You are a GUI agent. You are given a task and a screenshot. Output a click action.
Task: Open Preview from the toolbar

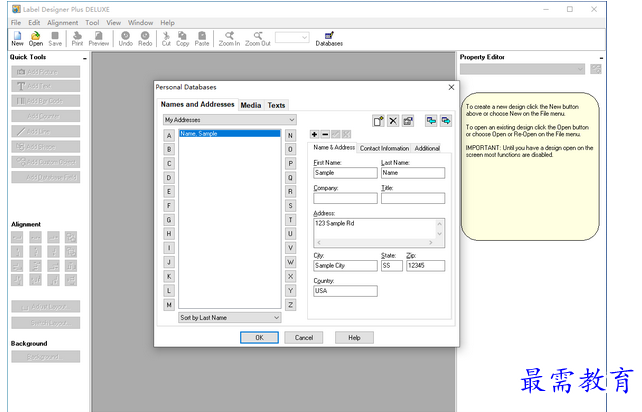tap(99, 38)
